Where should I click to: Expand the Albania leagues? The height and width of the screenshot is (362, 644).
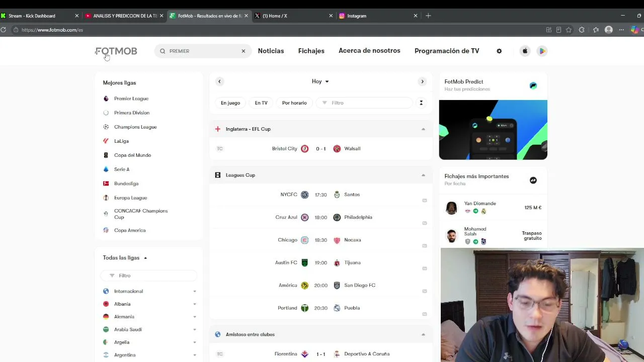[x=195, y=304]
